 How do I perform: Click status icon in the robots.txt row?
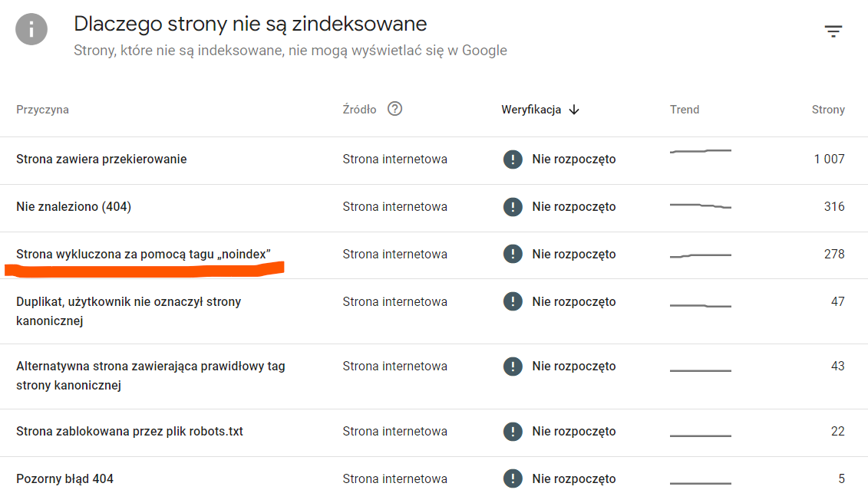513,432
